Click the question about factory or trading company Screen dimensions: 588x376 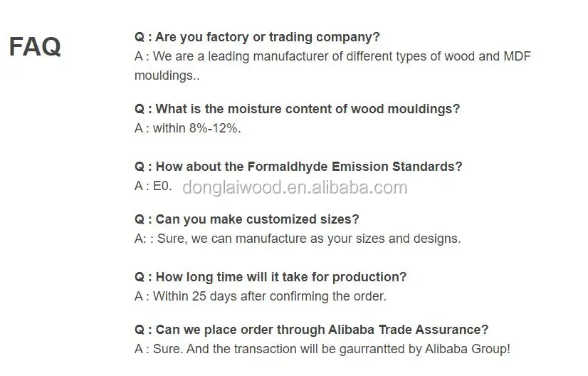[x=257, y=37]
